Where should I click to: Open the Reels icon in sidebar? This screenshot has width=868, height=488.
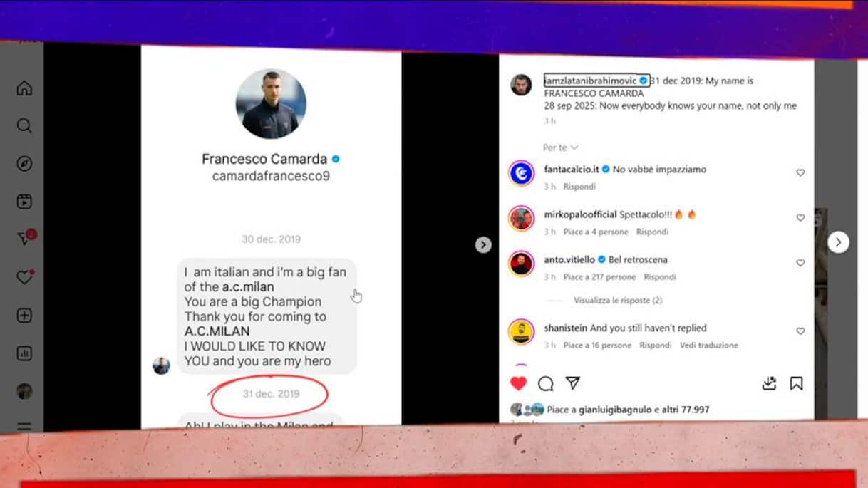(x=24, y=202)
